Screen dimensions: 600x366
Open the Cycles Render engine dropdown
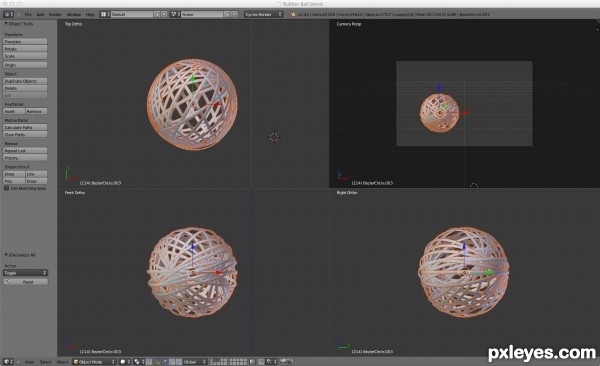pyautogui.click(x=263, y=14)
